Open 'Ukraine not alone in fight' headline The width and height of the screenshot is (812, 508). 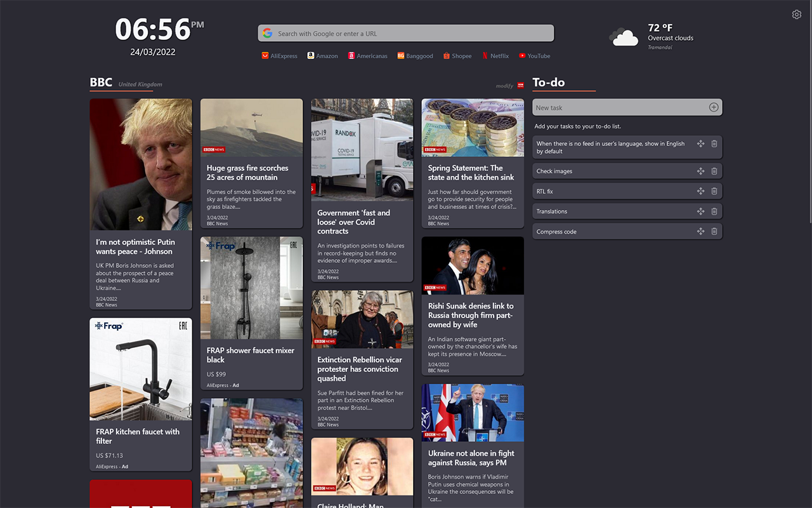pos(471,458)
